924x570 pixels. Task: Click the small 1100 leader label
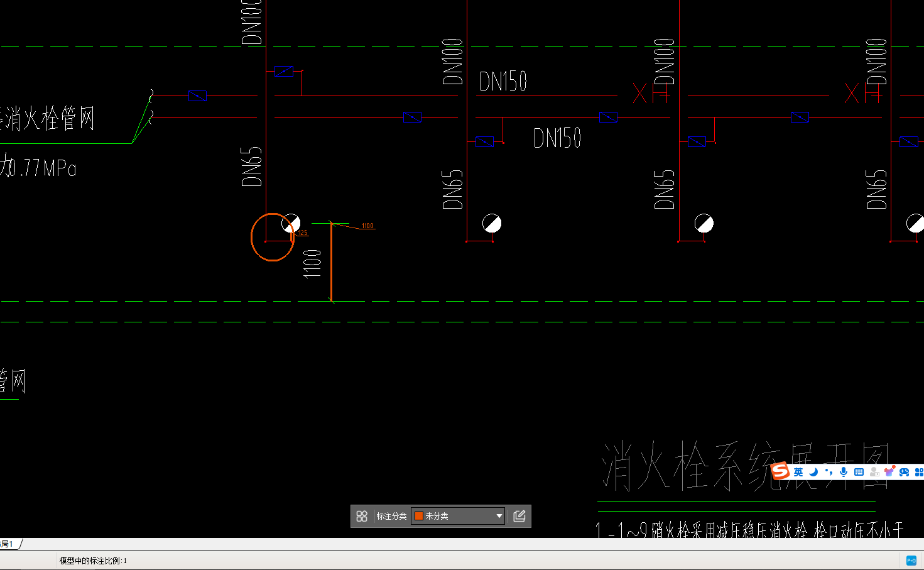367,226
